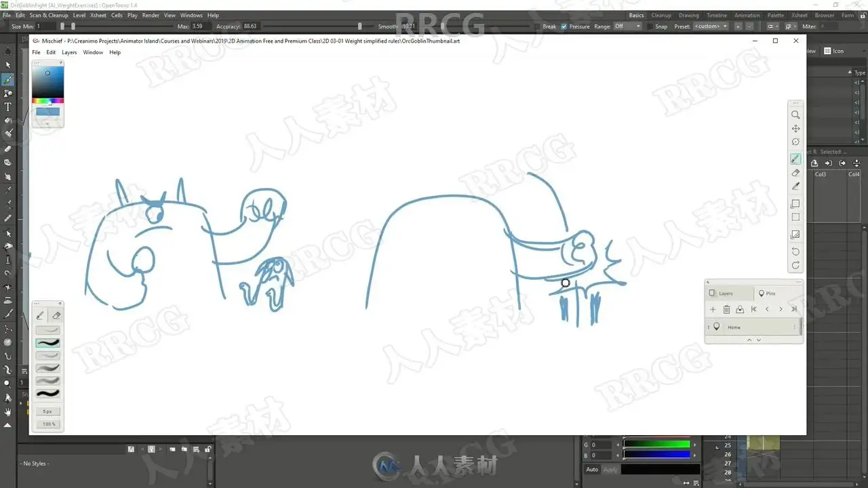Select the OpenToonz selection arrow tool
Viewport: 868px width, 488px height.
8,65
